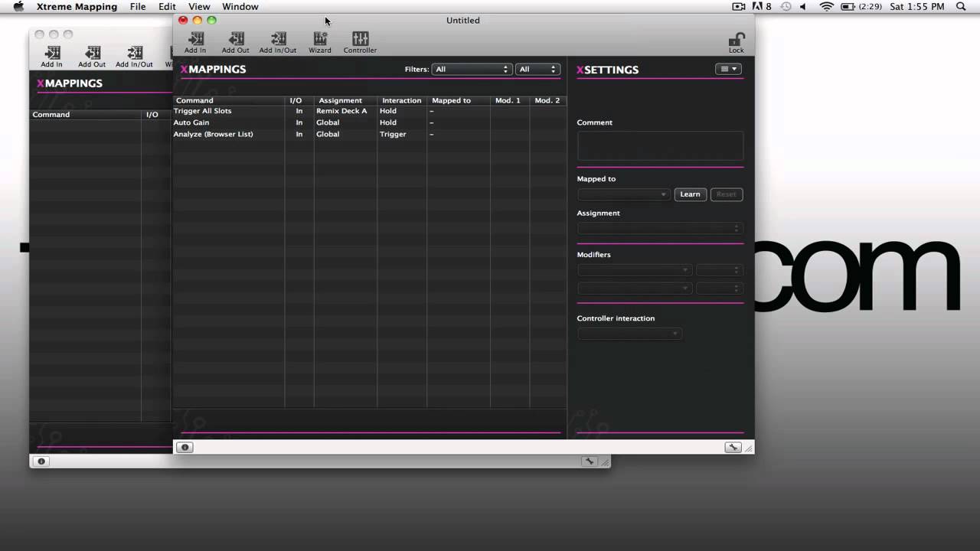
Task: Click inside the Comment text field
Action: tap(660, 145)
